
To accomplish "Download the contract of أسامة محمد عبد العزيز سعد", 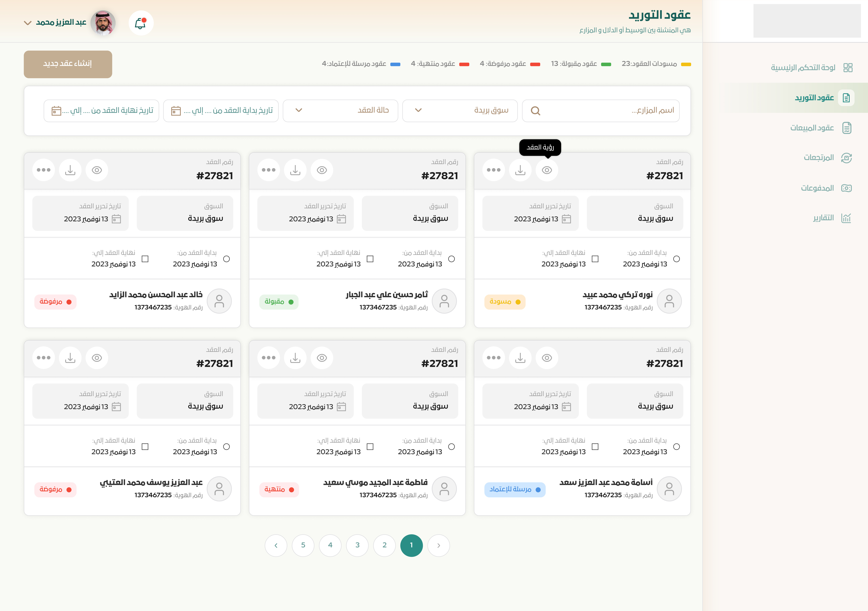I will coord(520,358).
